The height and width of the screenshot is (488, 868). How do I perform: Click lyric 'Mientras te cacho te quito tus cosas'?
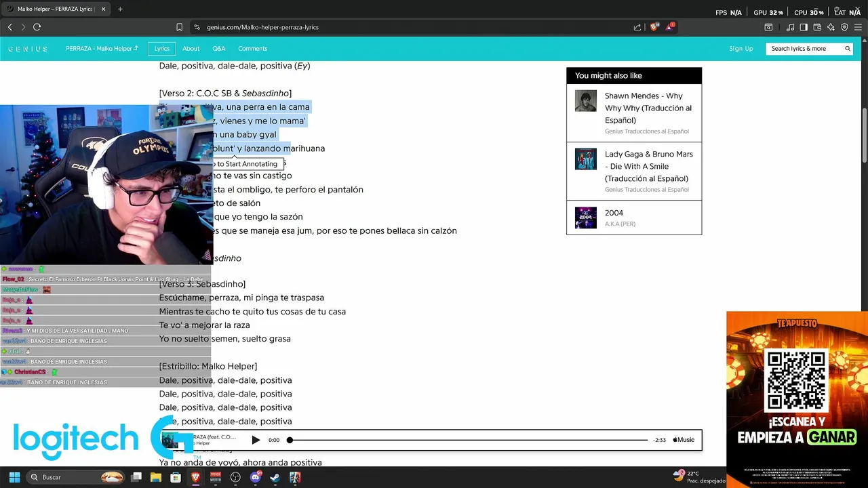click(x=252, y=312)
